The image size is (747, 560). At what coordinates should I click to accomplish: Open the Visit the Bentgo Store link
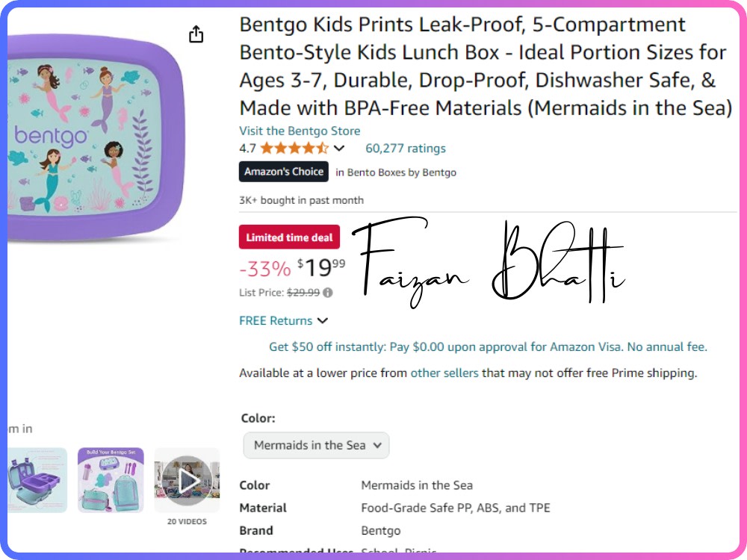[300, 131]
